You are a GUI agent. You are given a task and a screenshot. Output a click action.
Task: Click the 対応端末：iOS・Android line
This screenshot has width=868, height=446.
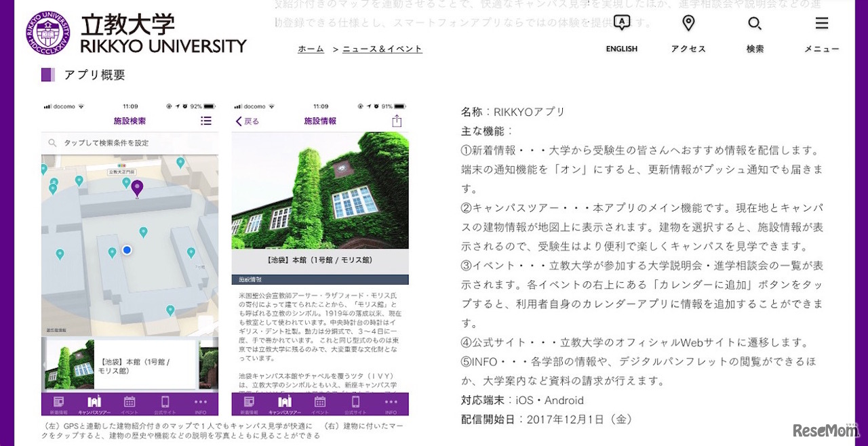click(x=522, y=400)
